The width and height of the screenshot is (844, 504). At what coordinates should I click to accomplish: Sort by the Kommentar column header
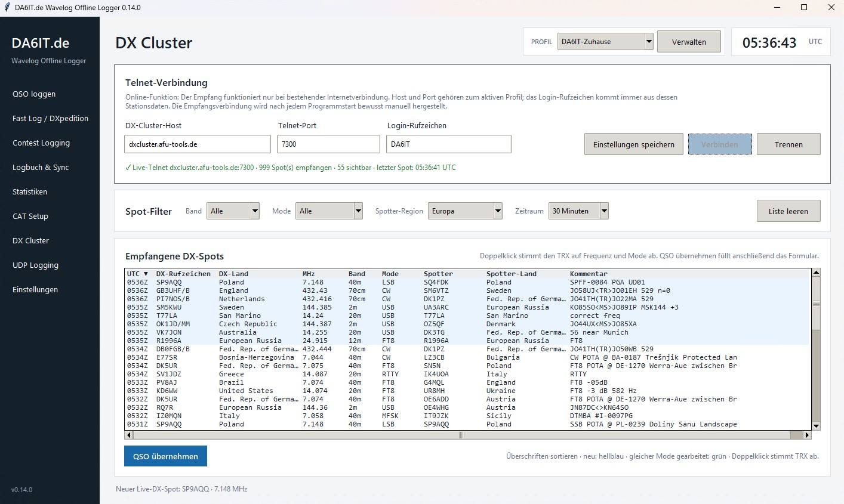click(x=589, y=274)
